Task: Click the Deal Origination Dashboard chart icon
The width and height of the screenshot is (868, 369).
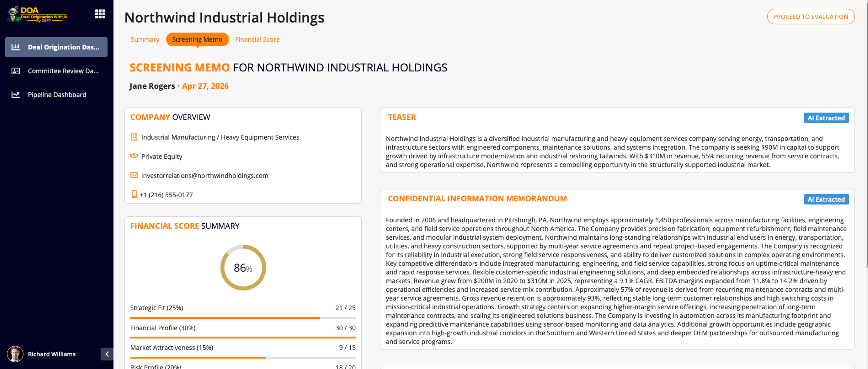Action: pos(16,47)
